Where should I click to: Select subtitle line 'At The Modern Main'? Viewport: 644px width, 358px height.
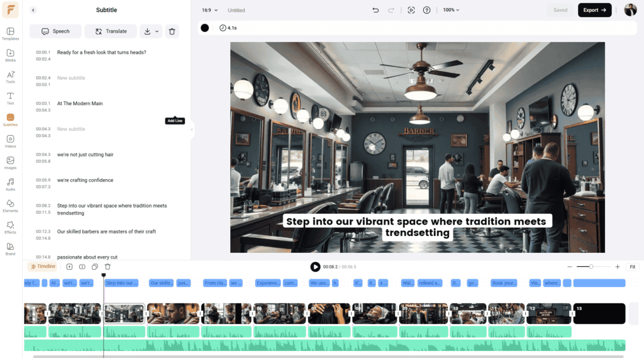(x=80, y=104)
